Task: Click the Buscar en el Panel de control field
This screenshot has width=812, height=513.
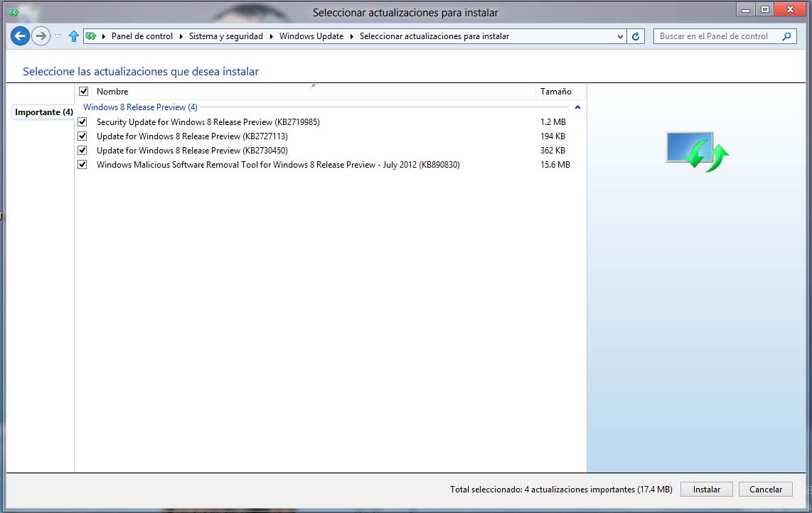Action: click(x=714, y=36)
